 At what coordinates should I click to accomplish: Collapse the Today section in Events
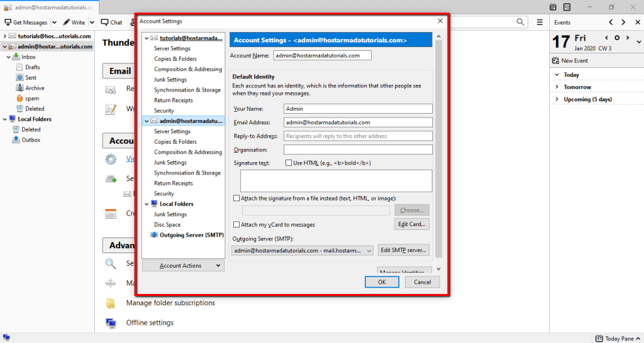click(557, 75)
